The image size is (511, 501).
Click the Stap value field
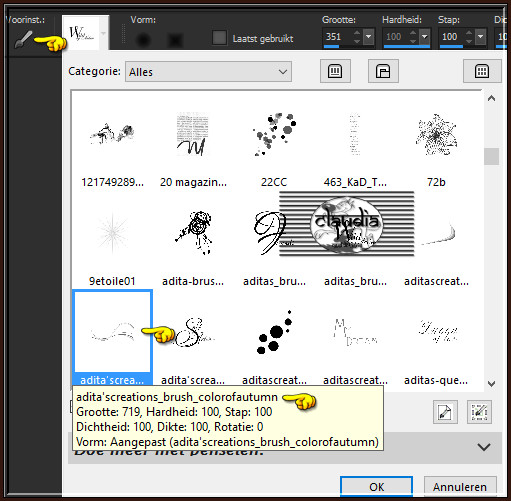(x=452, y=37)
